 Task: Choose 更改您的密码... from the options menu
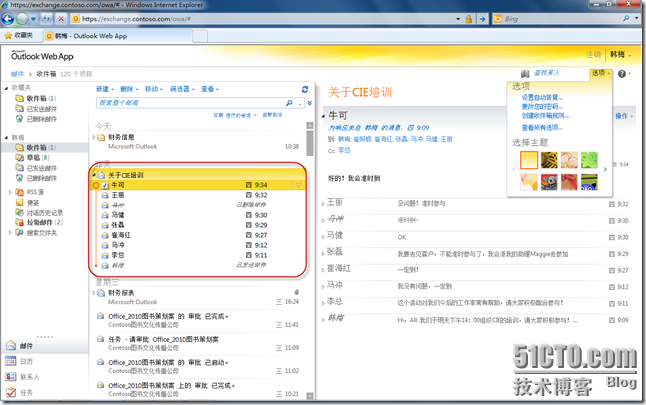point(542,106)
